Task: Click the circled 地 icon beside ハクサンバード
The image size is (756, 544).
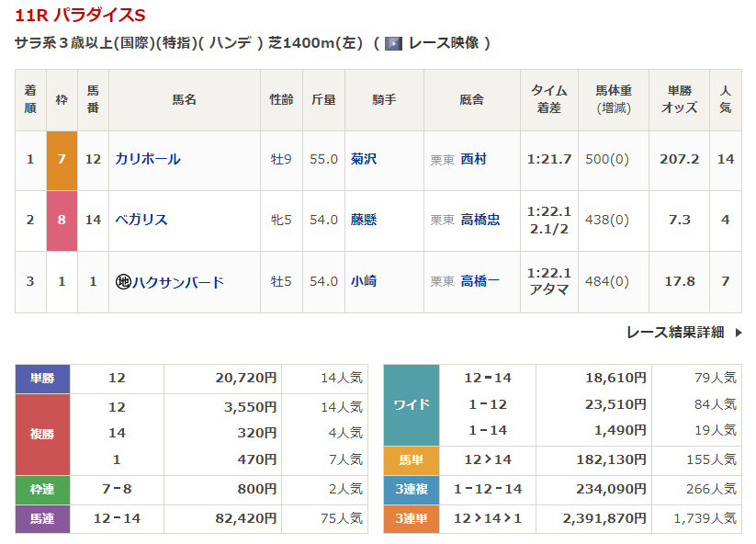Action: tap(123, 282)
